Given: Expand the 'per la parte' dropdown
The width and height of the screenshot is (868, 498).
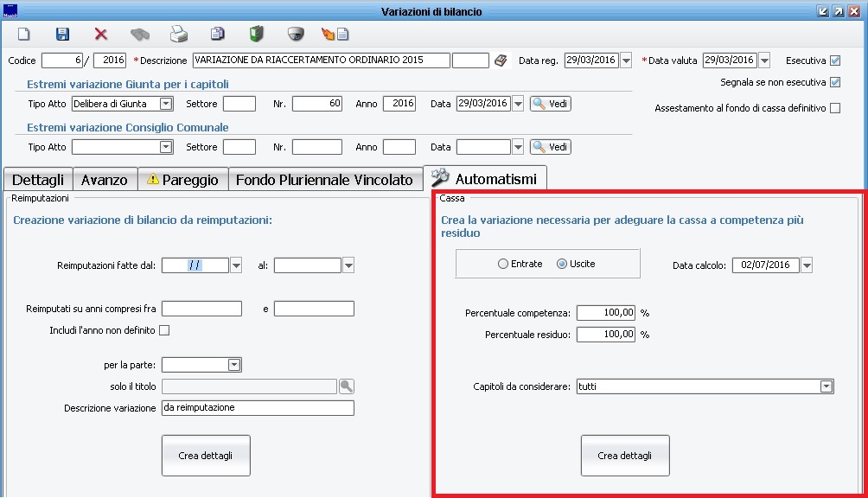Looking at the screenshot, I should click(x=234, y=365).
